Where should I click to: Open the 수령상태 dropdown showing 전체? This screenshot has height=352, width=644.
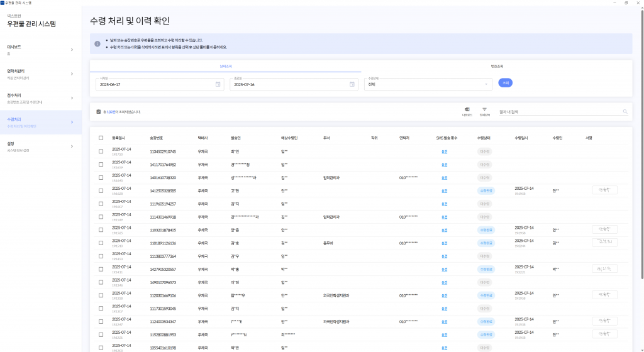(428, 84)
